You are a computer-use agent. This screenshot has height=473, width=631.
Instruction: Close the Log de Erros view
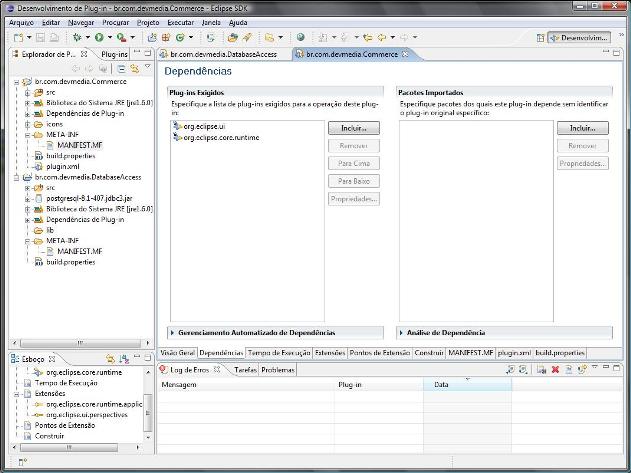pos(217,369)
